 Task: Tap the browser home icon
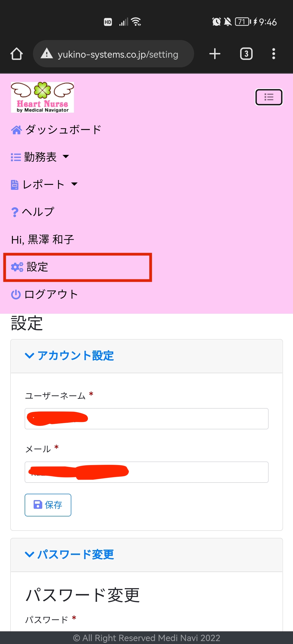tap(17, 54)
